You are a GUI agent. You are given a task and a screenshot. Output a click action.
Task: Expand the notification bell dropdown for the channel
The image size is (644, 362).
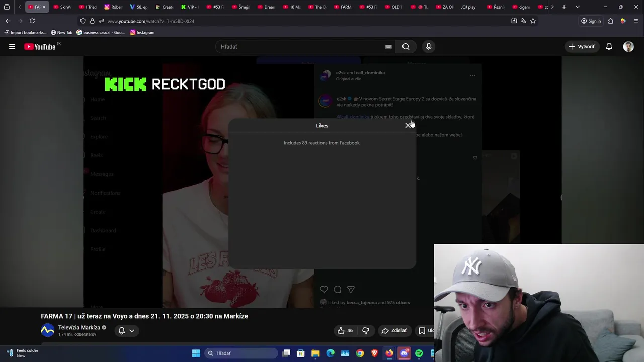point(126,330)
